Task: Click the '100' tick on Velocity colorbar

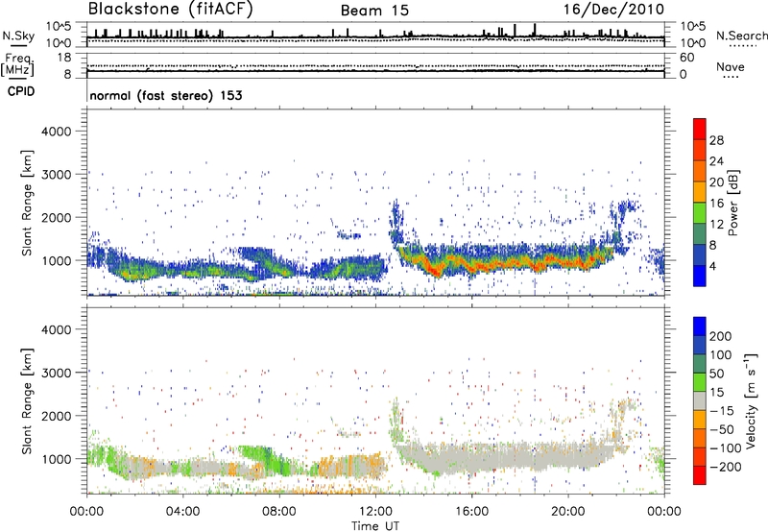Action: click(721, 355)
